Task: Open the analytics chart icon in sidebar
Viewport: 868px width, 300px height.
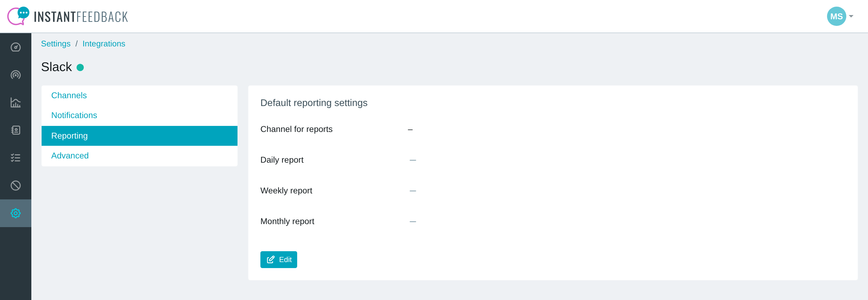Action: pos(15,102)
